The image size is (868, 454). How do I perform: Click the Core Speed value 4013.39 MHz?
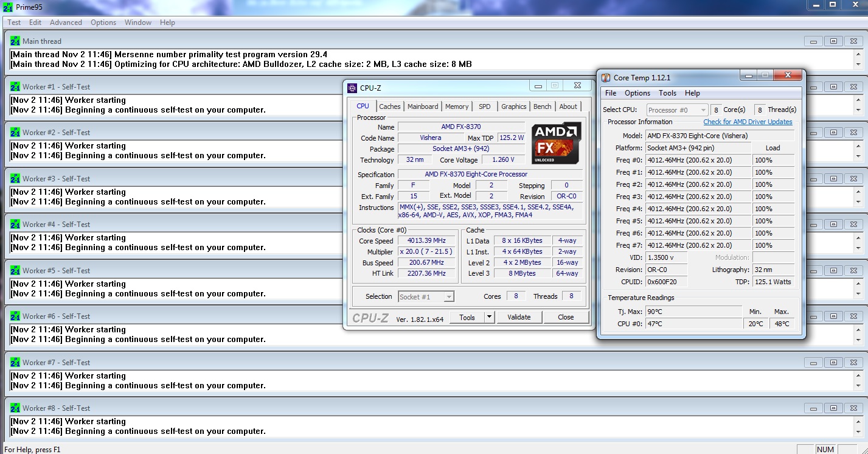click(426, 241)
